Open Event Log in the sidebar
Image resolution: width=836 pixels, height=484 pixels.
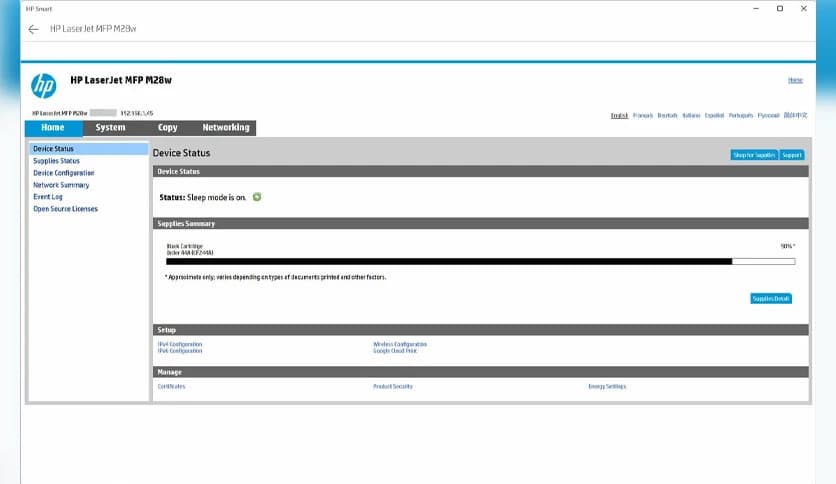pyautogui.click(x=48, y=197)
